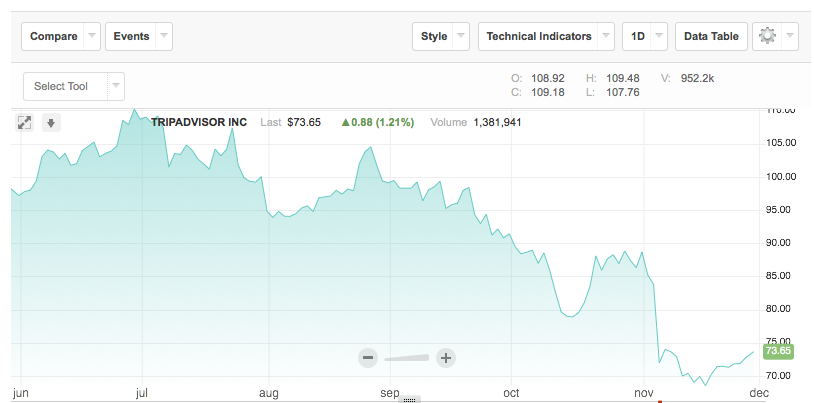Click the arrow next to Events

coord(164,36)
